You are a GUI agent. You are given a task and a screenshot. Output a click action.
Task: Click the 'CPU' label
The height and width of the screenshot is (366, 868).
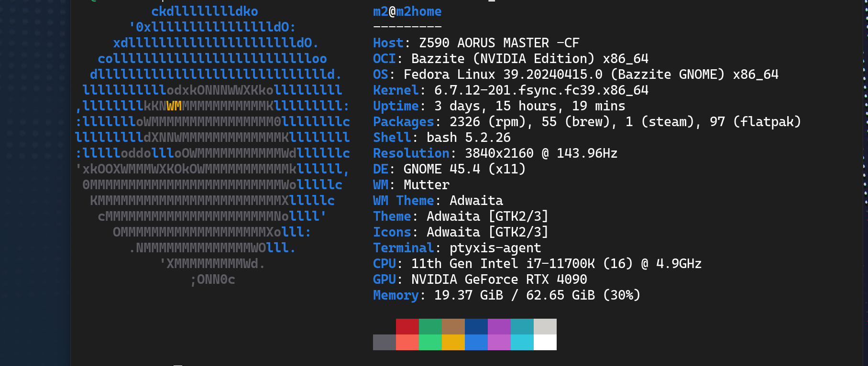point(385,264)
